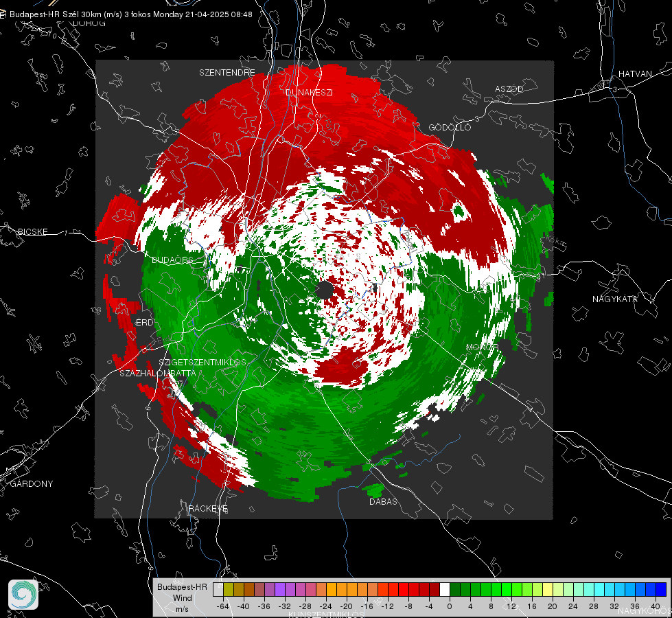672x618 pixels.
Task: Select the HATVAN town label
Action: coord(635,73)
